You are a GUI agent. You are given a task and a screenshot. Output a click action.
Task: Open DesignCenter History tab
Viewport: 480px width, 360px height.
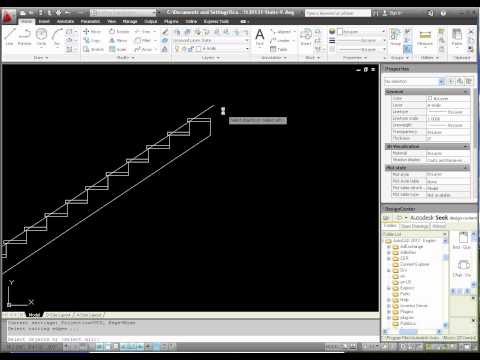(439, 226)
